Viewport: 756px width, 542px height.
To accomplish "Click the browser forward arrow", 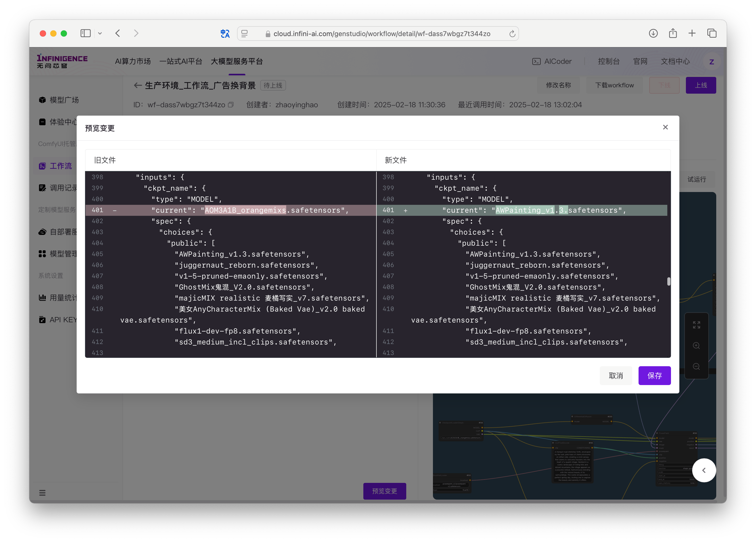I will (136, 33).
